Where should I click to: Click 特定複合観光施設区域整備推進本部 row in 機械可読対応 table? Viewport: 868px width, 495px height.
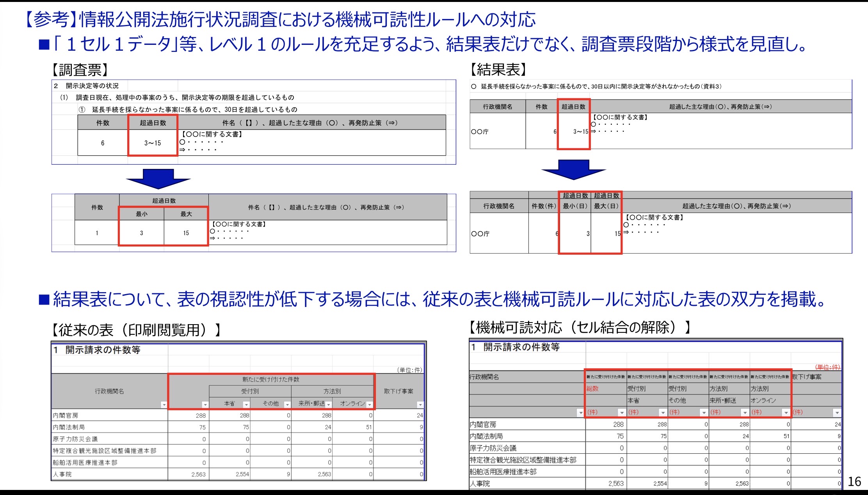(x=655, y=460)
